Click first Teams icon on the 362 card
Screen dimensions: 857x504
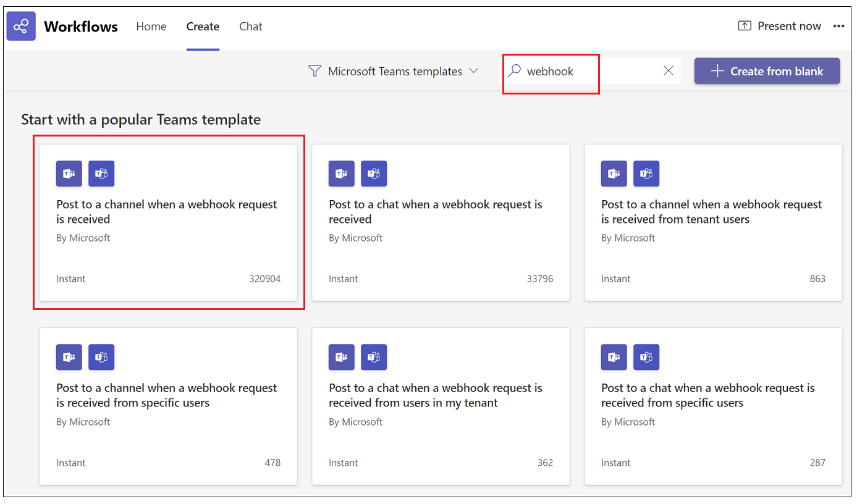point(342,357)
